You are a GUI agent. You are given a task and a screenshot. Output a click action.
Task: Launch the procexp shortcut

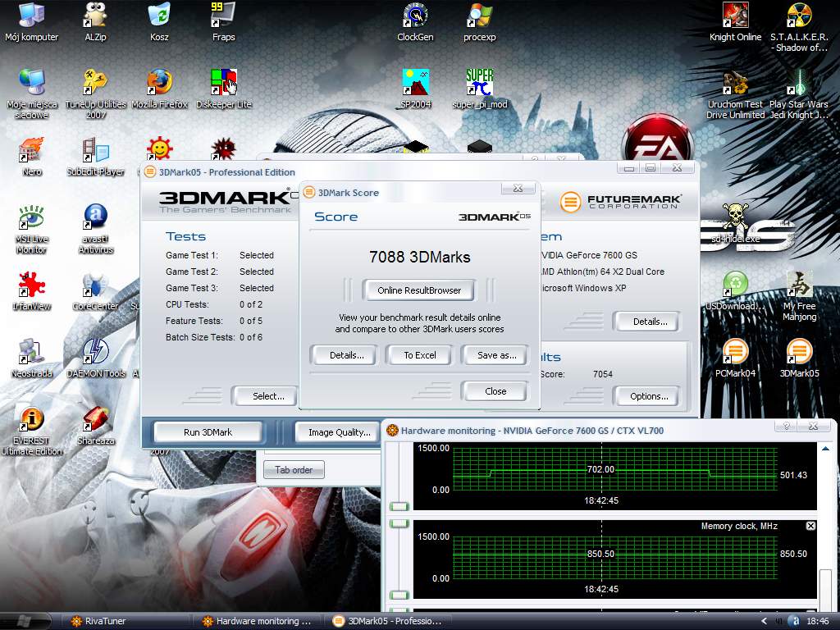pos(479,22)
